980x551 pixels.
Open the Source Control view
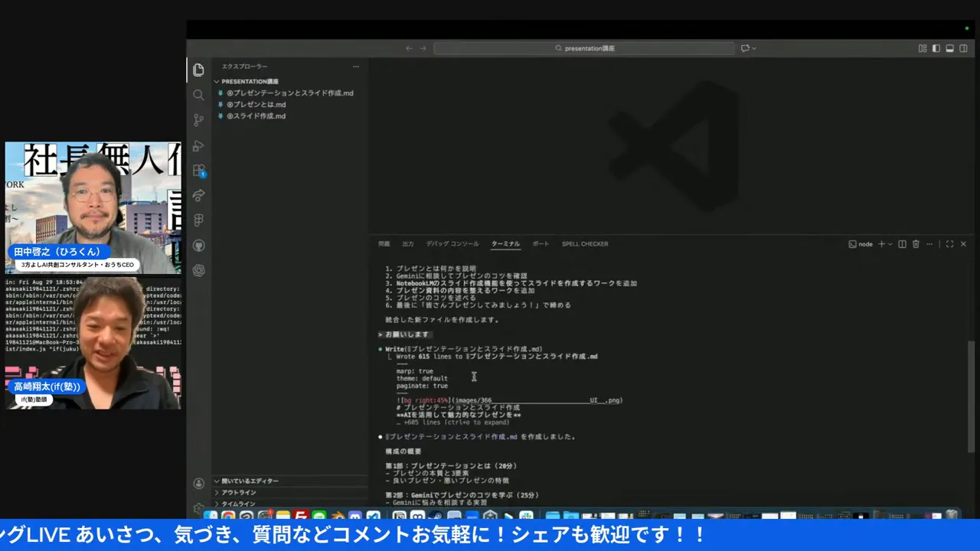[x=198, y=119]
